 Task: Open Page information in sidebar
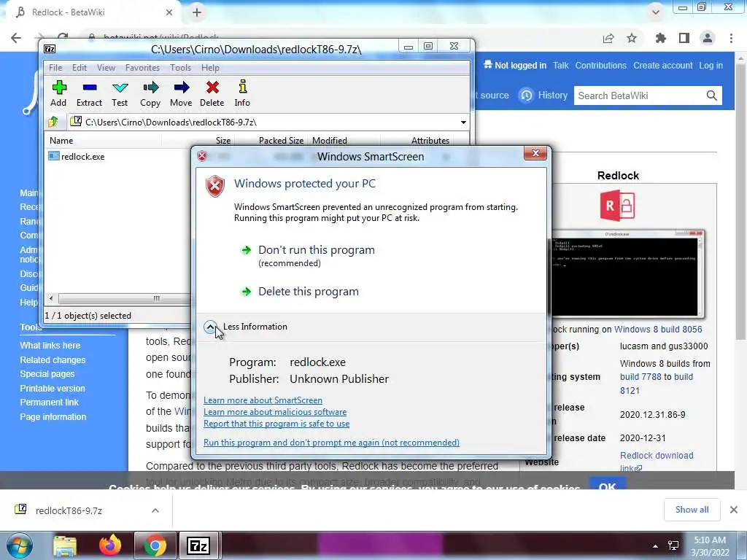(x=53, y=416)
